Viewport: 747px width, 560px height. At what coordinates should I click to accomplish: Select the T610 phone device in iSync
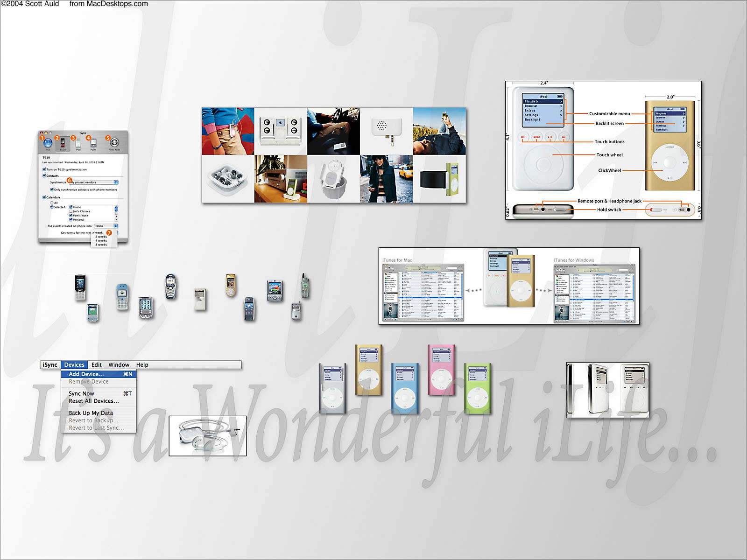point(63,144)
